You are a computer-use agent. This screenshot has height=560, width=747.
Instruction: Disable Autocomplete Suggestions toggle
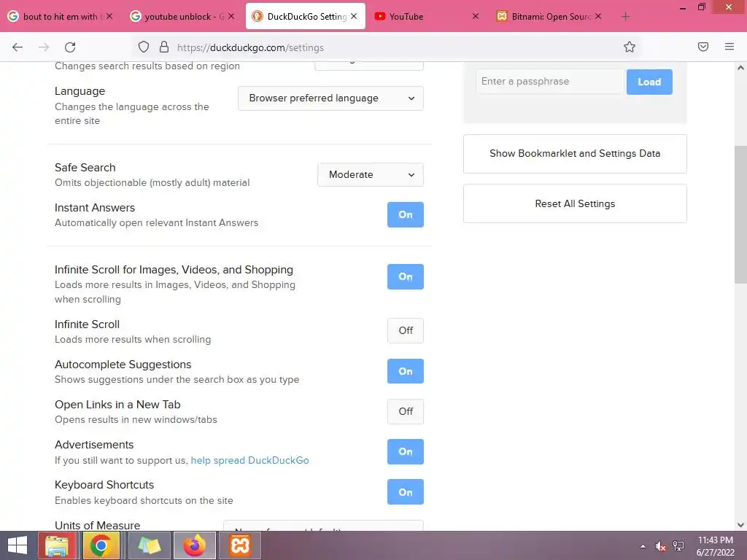point(406,371)
